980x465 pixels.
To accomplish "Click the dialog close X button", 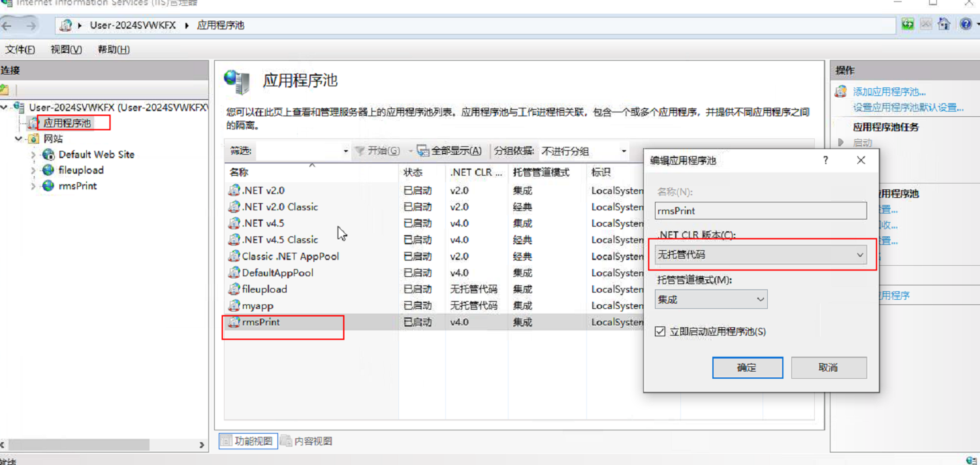I will coord(861,160).
